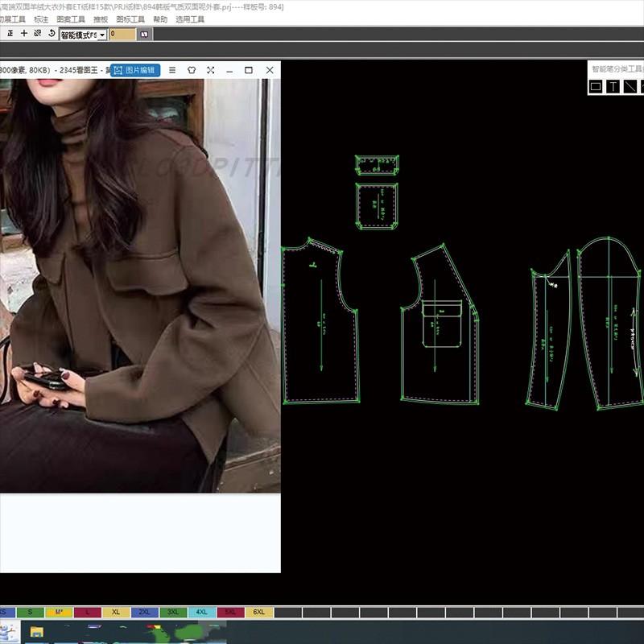
Task: Open the 图标工具 menu
Action: (x=130, y=19)
